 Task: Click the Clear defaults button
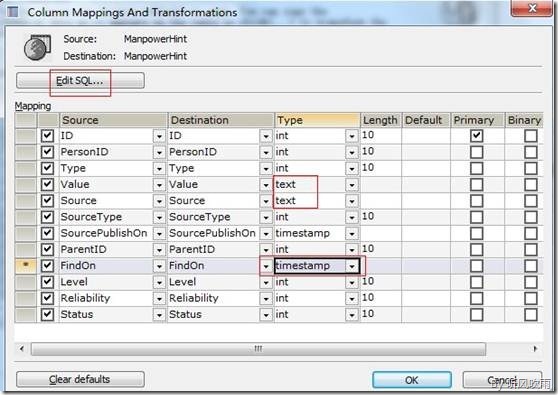[x=80, y=379]
